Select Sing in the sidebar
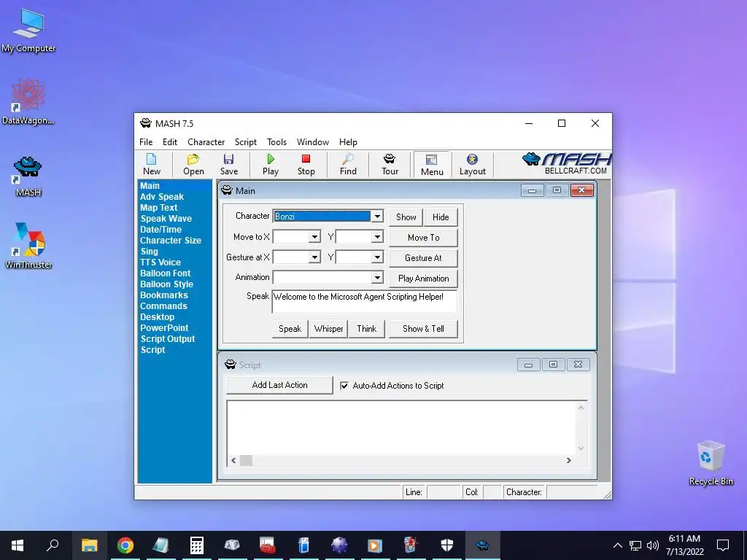 [x=149, y=252]
